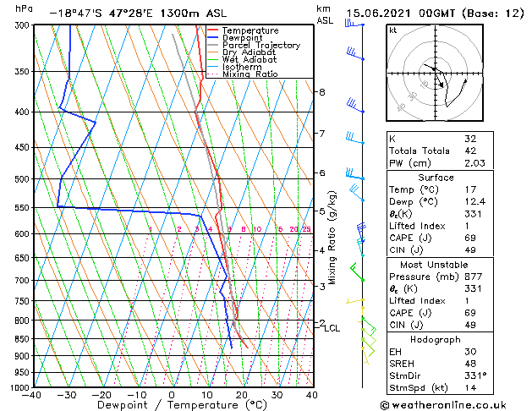Click the precipitable water value "2.03"

tap(474, 163)
